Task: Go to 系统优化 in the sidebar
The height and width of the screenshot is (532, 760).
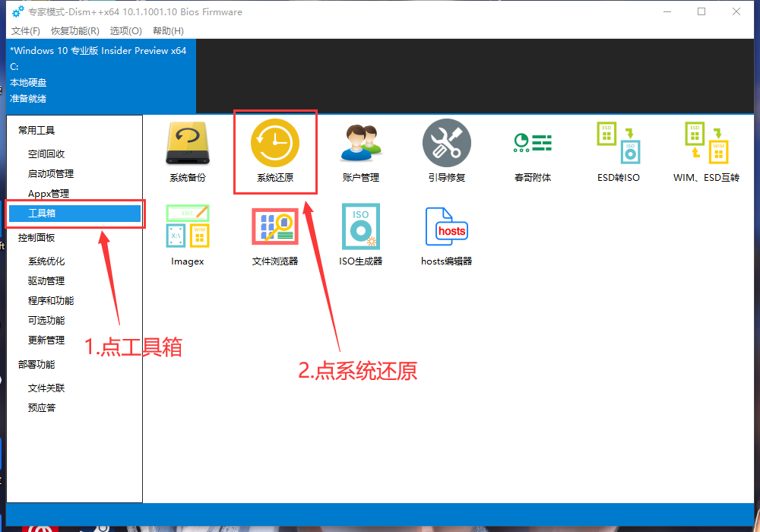Action: (x=46, y=261)
